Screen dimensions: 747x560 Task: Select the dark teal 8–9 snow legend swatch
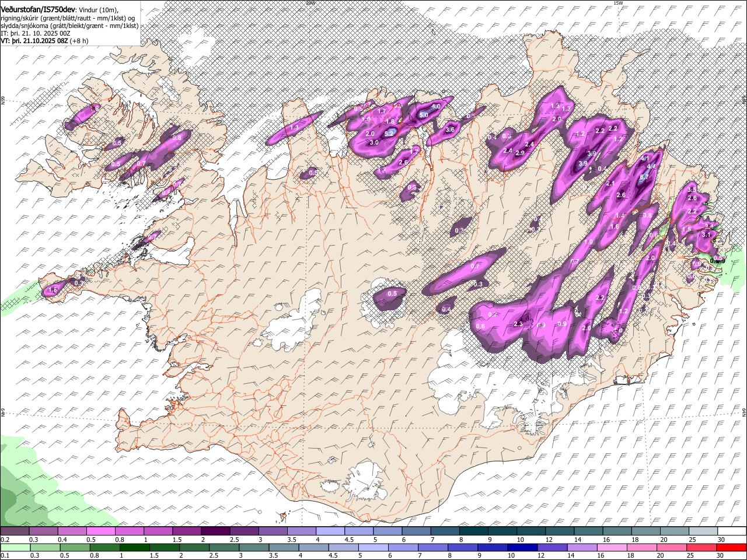click(473, 531)
